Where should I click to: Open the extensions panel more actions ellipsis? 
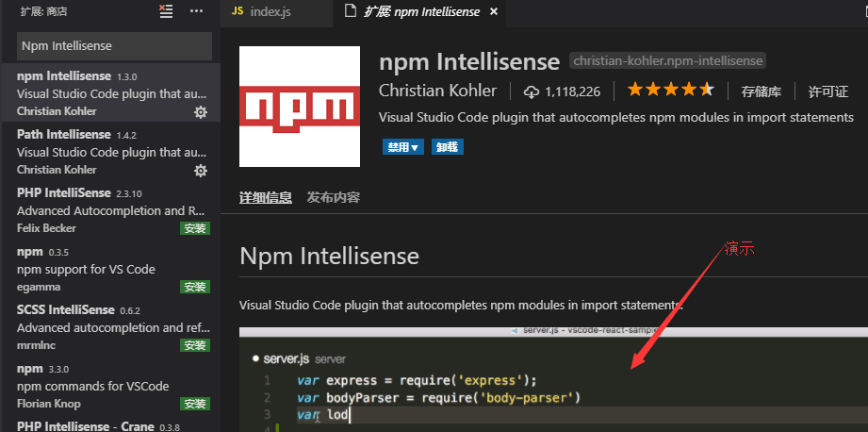(196, 11)
